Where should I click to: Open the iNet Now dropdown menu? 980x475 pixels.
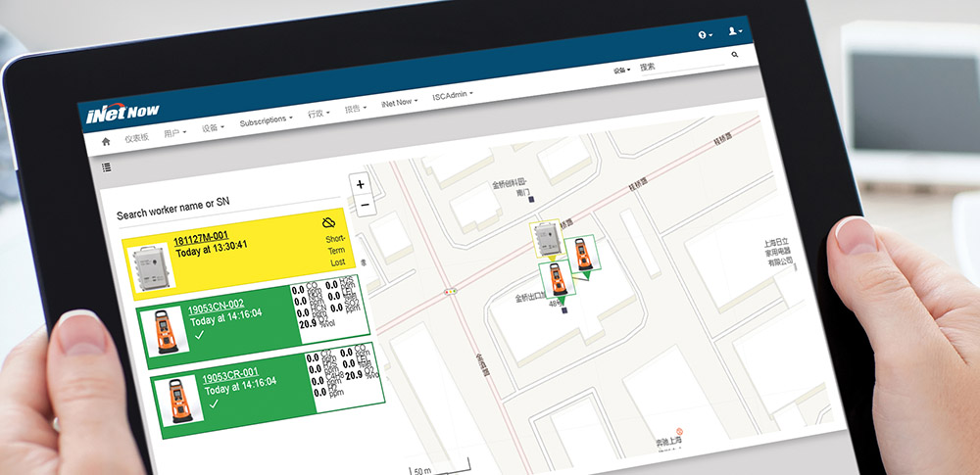click(400, 103)
